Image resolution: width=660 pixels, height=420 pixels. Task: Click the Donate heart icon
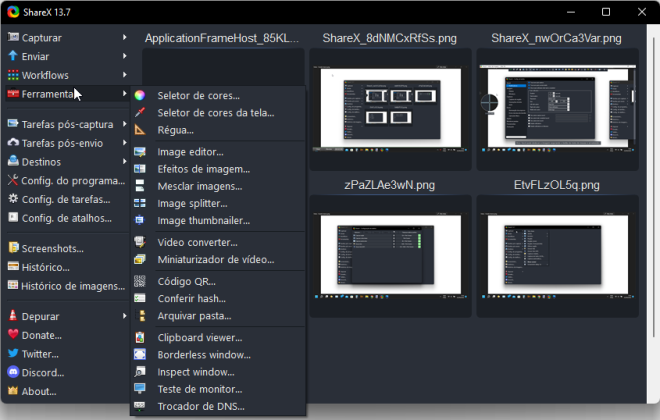click(x=13, y=335)
